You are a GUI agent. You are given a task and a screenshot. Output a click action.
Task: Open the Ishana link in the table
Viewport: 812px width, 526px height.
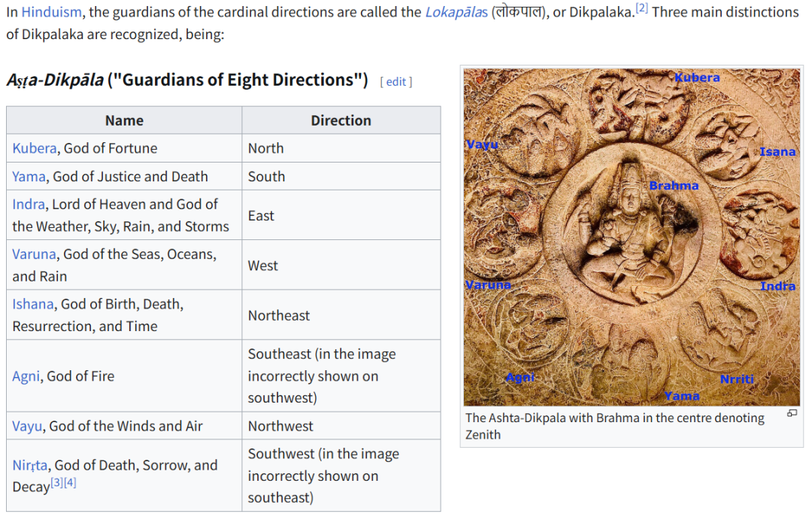coord(33,304)
